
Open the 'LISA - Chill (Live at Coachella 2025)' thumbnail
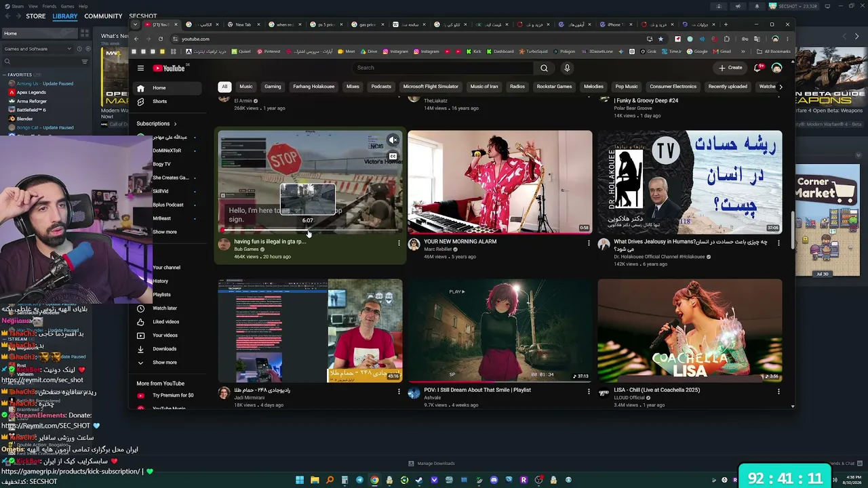[690, 331]
